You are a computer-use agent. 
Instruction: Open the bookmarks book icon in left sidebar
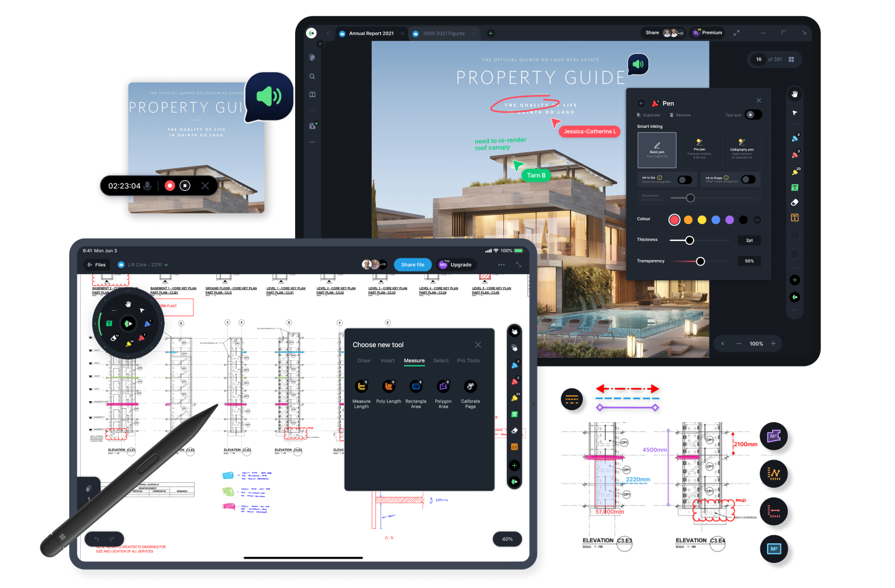click(312, 95)
